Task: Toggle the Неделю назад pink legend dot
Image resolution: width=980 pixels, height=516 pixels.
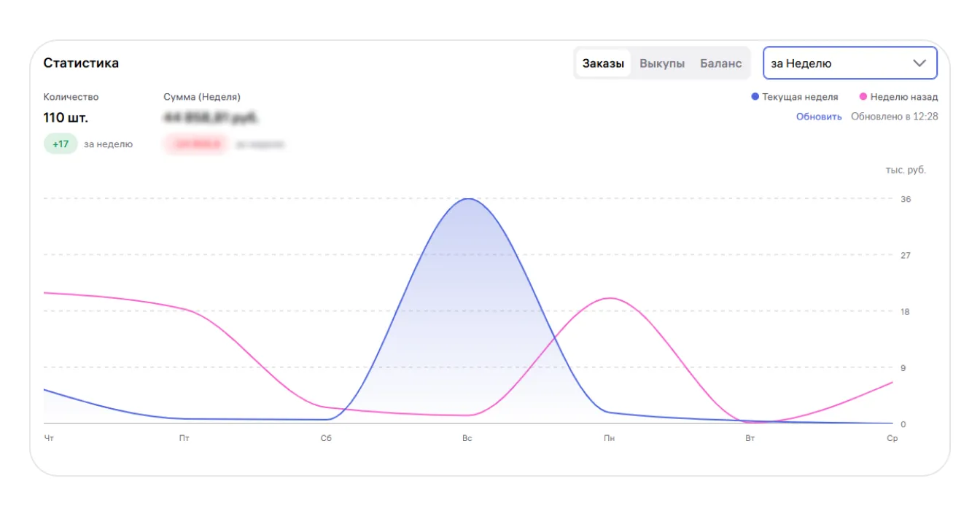Action: pyautogui.click(x=863, y=97)
